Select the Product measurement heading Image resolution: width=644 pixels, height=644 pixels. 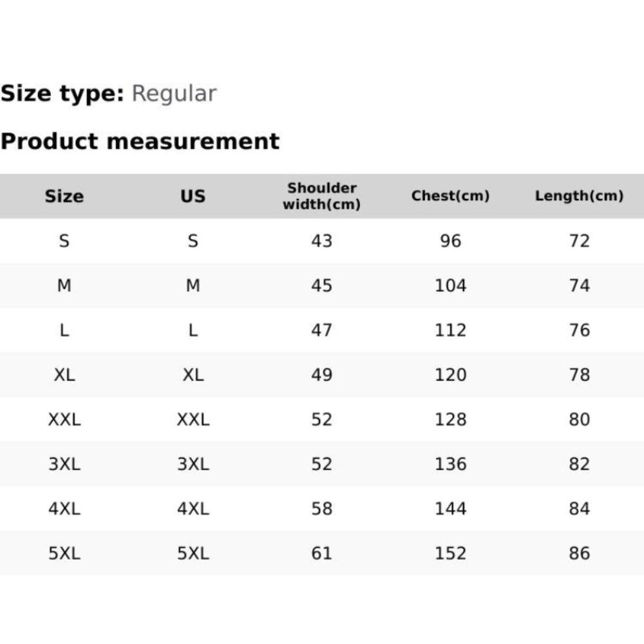[x=140, y=141]
